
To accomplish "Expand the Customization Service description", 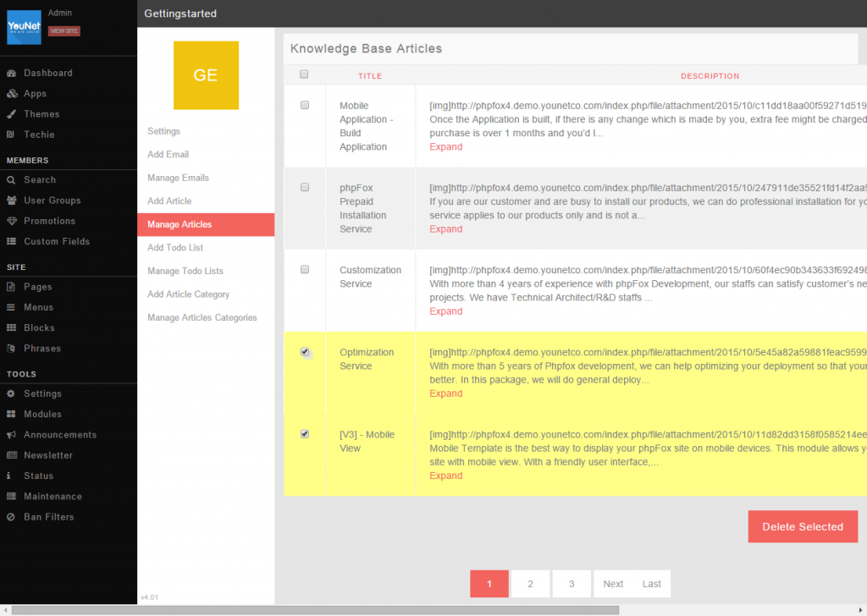I will click(445, 311).
